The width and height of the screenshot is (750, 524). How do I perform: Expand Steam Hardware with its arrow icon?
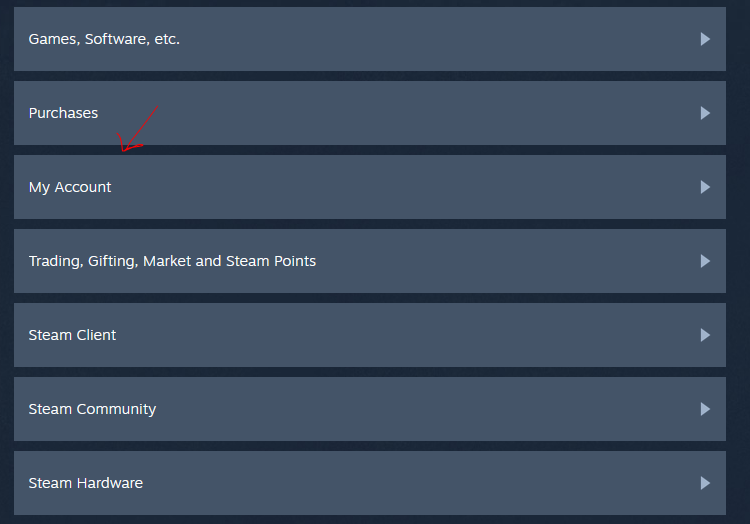(x=705, y=483)
